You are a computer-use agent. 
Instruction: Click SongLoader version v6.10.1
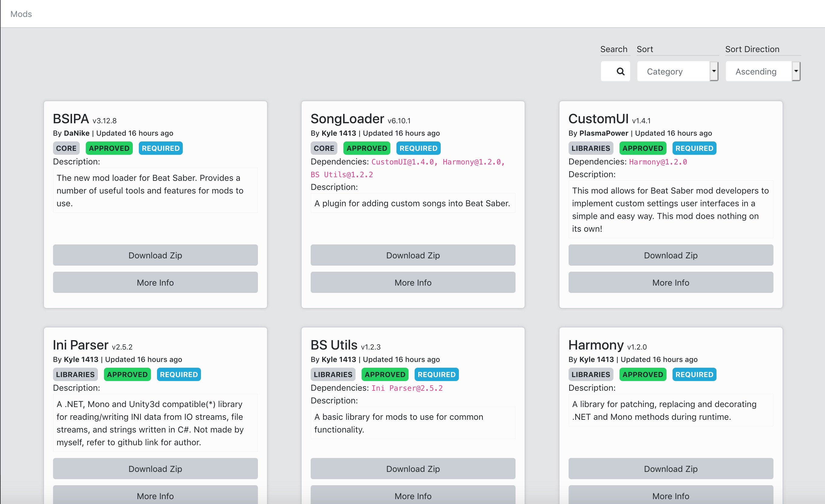tap(399, 121)
